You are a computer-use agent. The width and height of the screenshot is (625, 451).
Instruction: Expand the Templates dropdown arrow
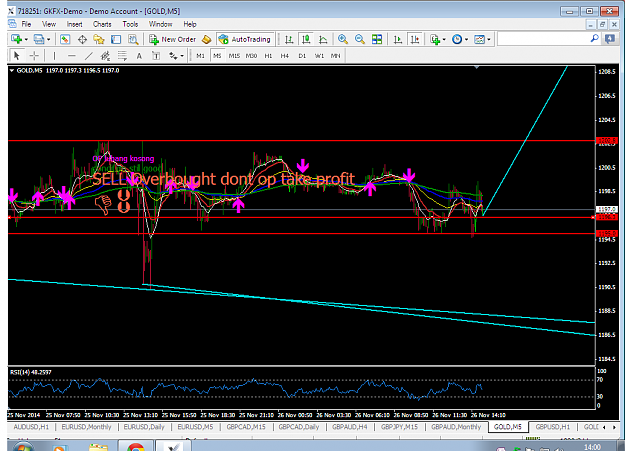(489, 39)
